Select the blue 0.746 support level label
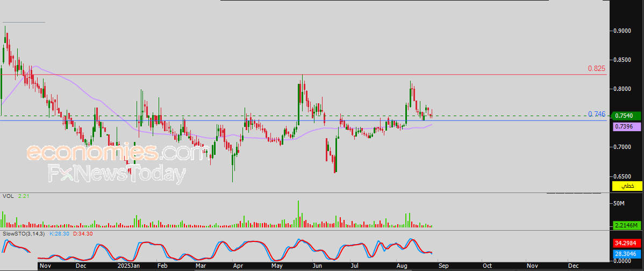The height and width of the screenshot is (271, 644). tap(596, 115)
